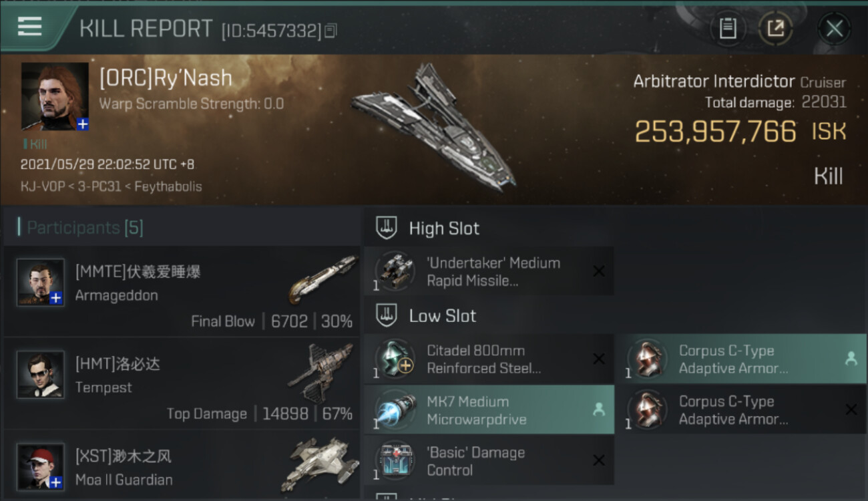Click the 'Undertaker' Medium Rapid Missile module icon
The image size is (868, 501).
[395, 271]
